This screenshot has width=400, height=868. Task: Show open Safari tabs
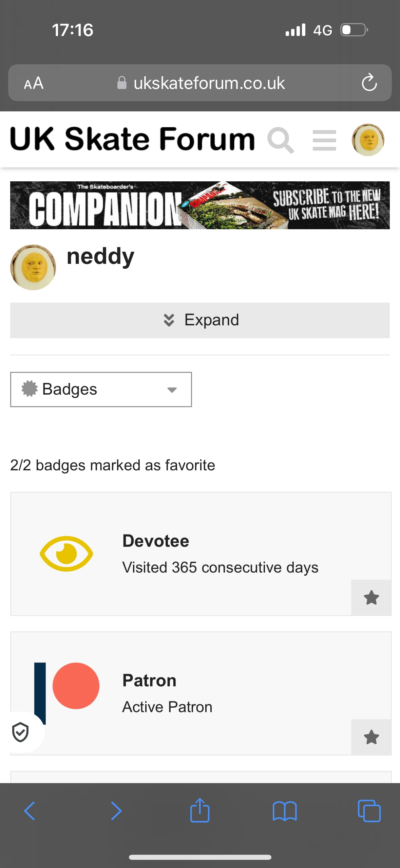(369, 811)
